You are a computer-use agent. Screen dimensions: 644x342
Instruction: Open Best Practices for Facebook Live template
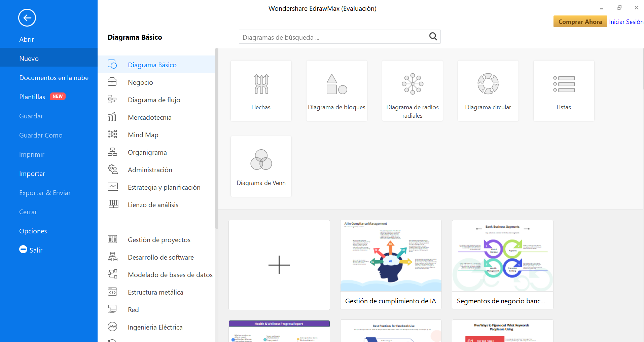[x=391, y=331]
